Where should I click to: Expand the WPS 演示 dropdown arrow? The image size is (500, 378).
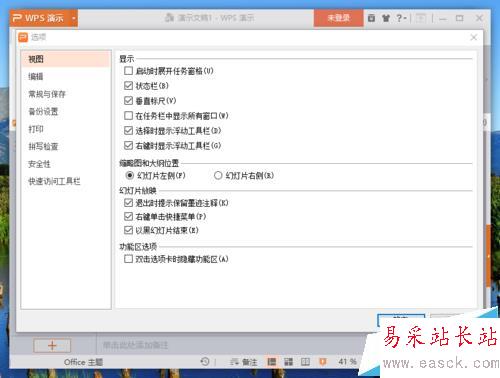pyautogui.click(x=74, y=18)
